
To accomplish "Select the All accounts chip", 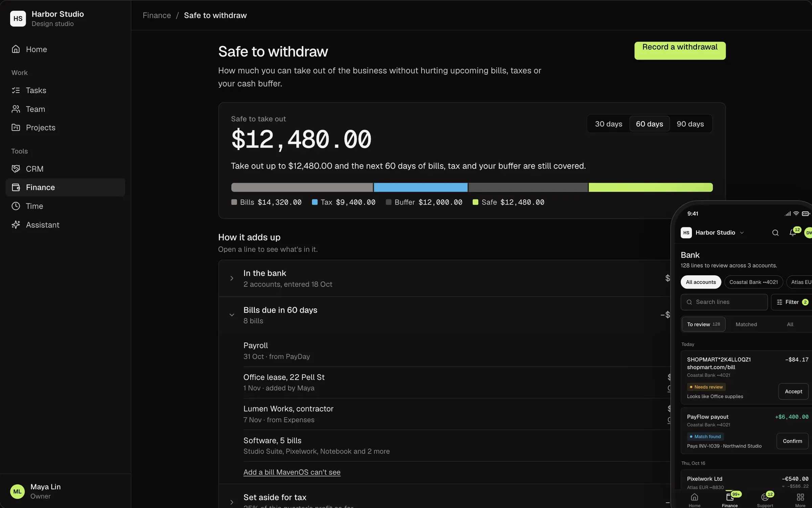I will [x=701, y=282].
